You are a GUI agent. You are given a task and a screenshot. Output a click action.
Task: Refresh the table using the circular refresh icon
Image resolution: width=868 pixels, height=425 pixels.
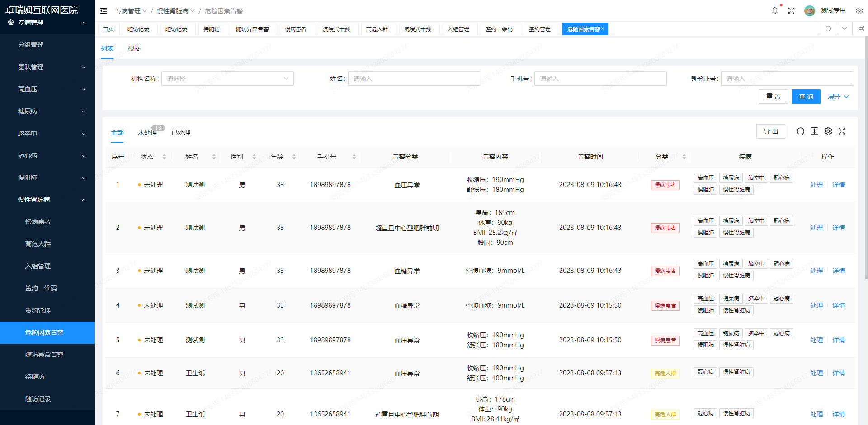pyautogui.click(x=801, y=131)
